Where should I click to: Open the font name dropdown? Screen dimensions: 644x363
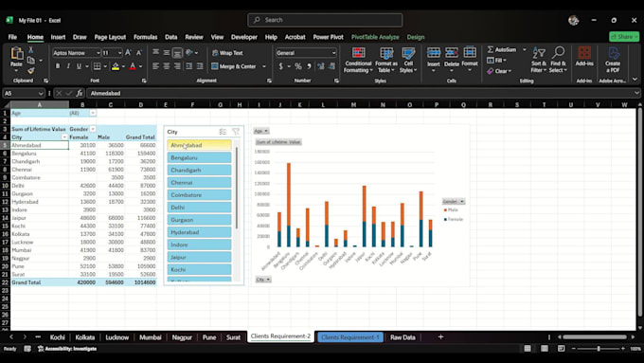click(98, 53)
